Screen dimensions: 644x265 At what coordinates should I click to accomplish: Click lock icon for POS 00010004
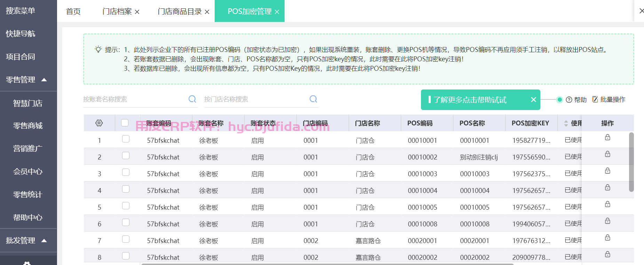click(607, 187)
